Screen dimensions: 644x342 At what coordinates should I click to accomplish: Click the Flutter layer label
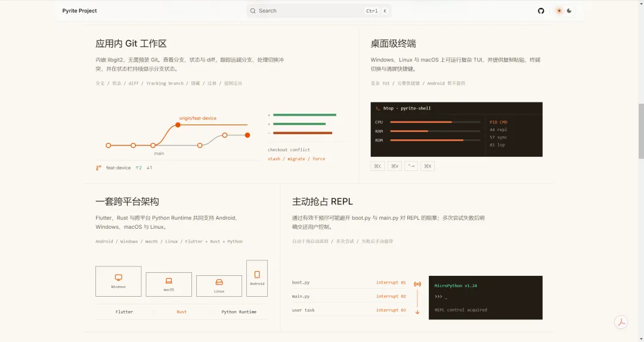tap(124, 312)
